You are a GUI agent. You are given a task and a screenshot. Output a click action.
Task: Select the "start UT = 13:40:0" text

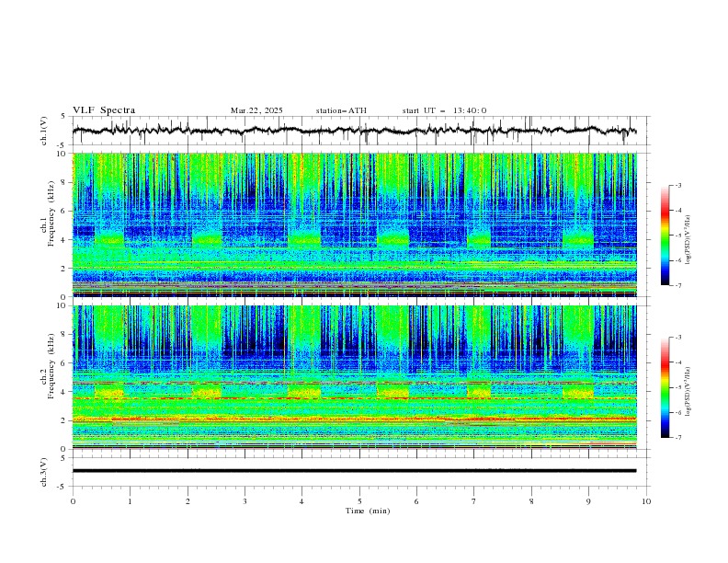coord(444,110)
